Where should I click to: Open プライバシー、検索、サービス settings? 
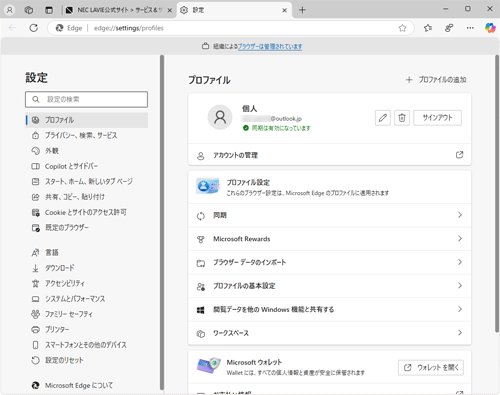point(87,135)
